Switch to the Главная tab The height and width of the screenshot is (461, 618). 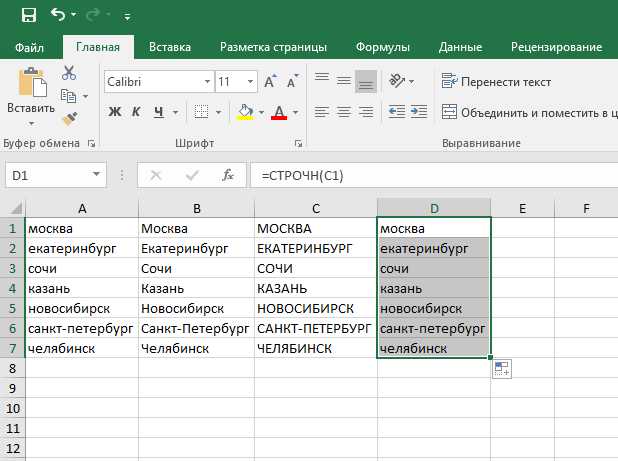coord(98,47)
